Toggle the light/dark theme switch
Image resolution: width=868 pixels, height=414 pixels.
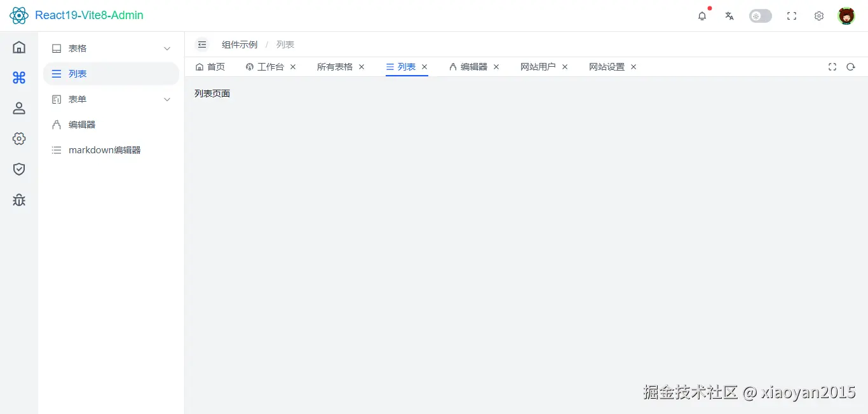click(761, 16)
